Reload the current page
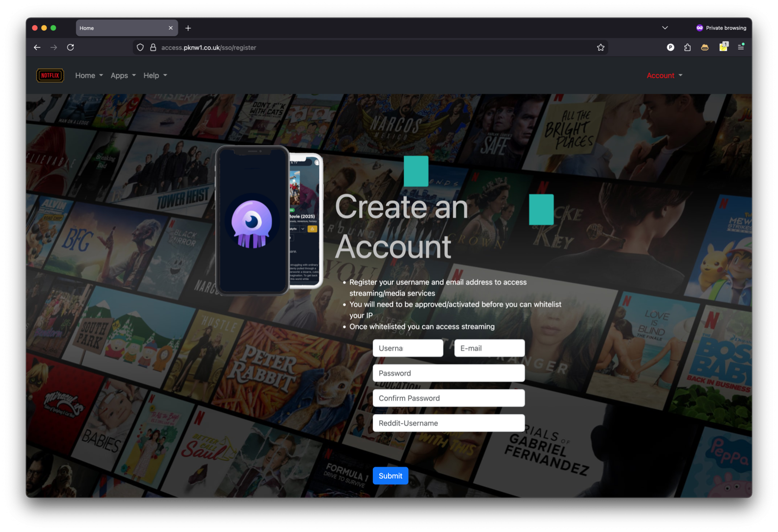The height and width of the screenshot is (532, 778). point(70,47)
